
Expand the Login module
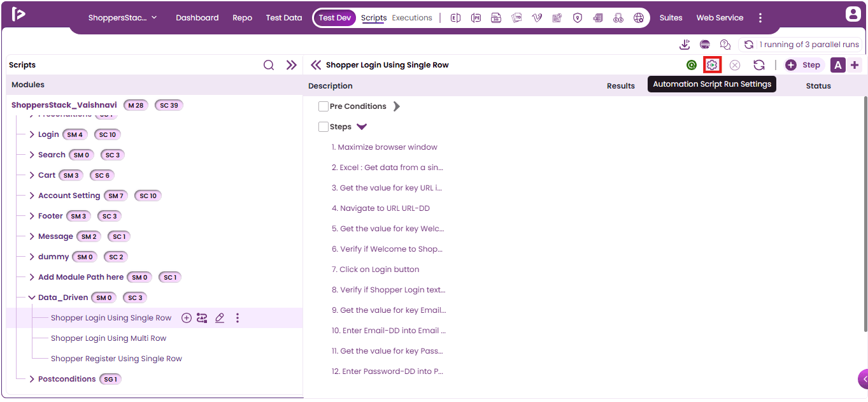point(32,134)
